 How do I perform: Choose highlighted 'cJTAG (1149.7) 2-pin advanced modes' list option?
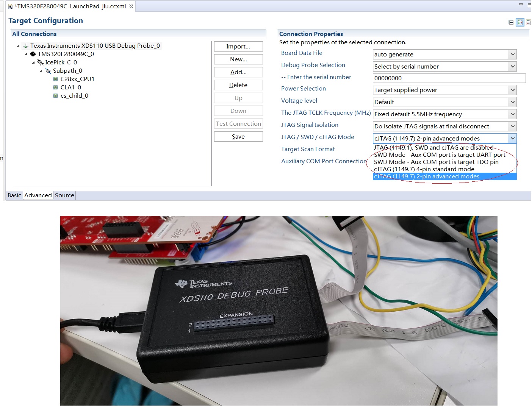pos(445,176)
